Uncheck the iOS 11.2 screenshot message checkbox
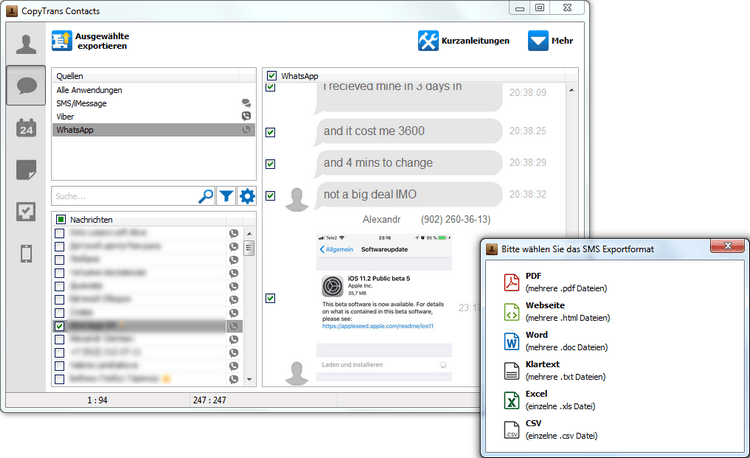Viewport: 750px width, 458px height. point(270,298)
